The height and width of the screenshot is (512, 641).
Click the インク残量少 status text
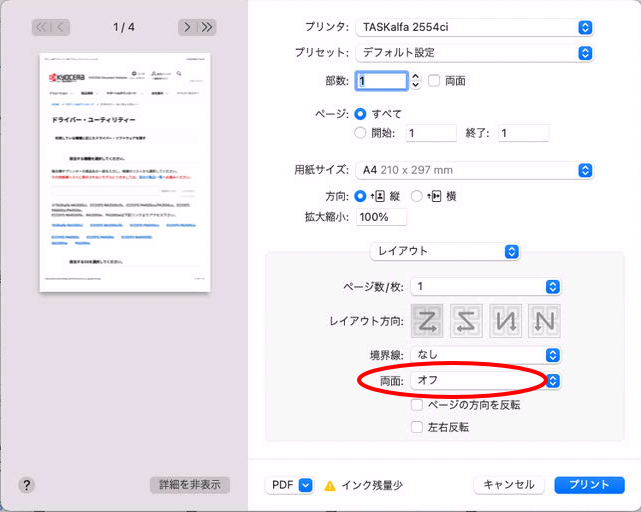pos(372,485)
